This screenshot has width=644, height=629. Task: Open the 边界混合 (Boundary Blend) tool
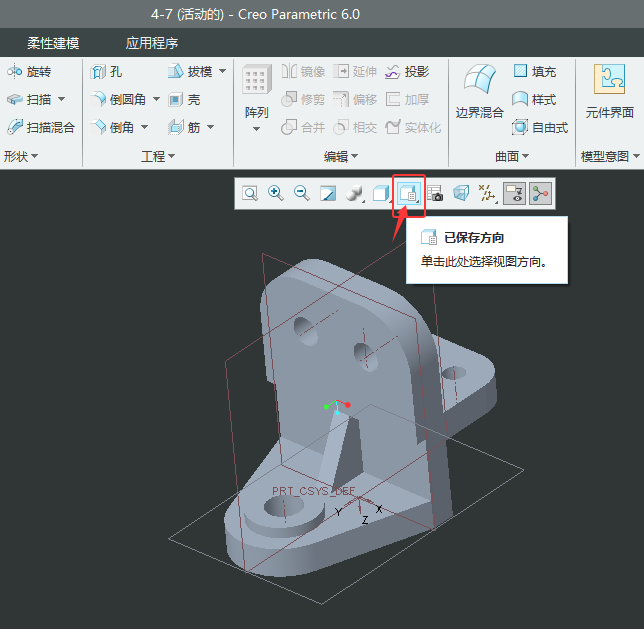(479, 91)
